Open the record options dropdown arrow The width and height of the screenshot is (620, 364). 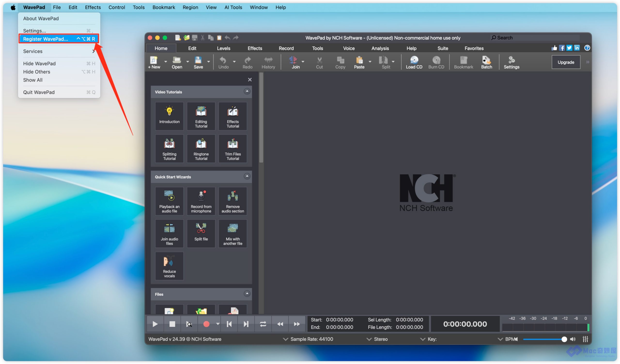pos(218,324)
